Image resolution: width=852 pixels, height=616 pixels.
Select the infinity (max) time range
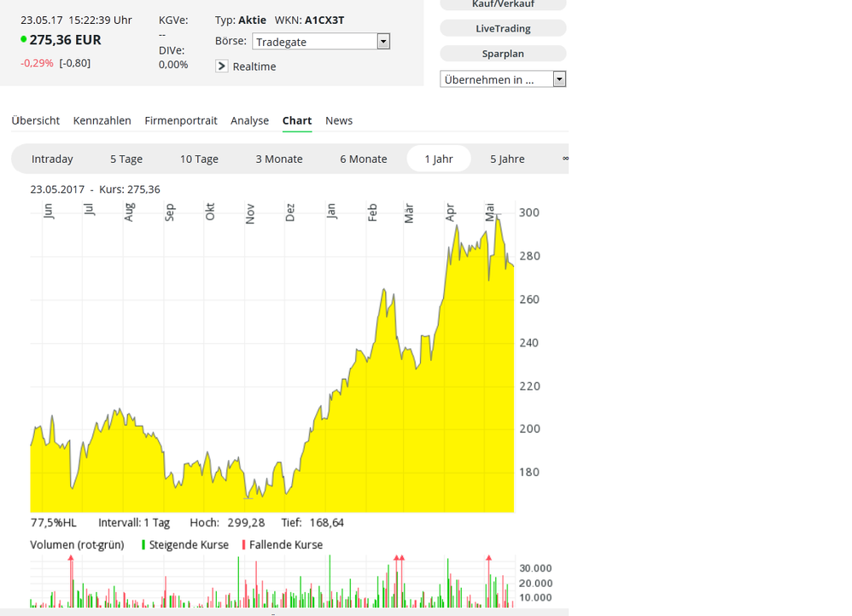point(564,159)
